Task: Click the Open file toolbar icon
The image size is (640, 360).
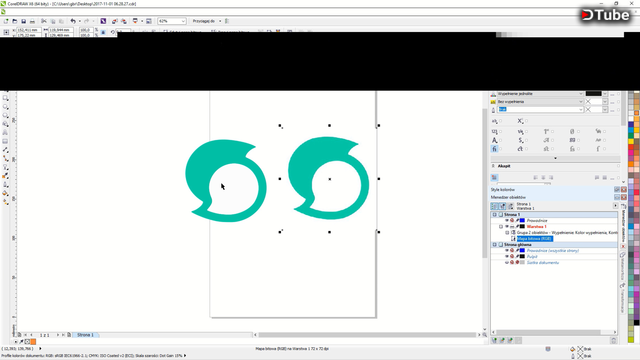Action: click(x=15, y=21)
